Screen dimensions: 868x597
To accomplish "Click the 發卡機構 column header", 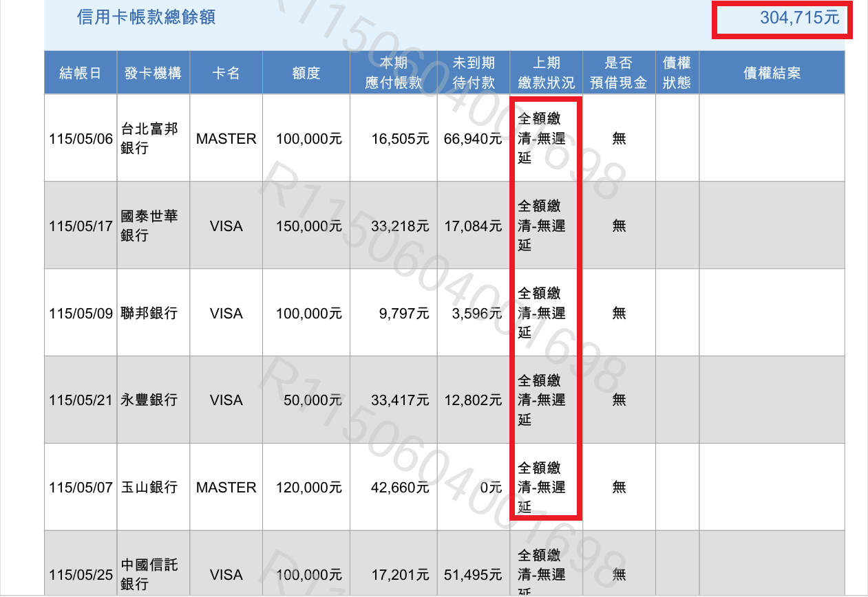I will [153, 73].
